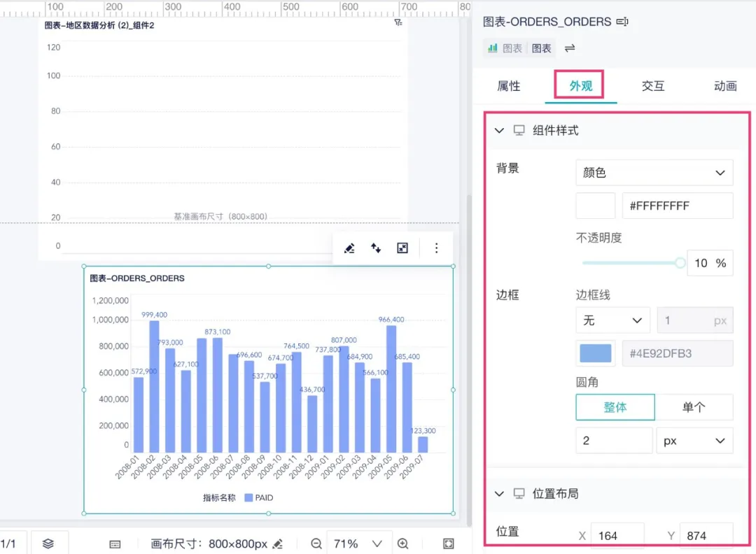Click the up-down swap arrows icon above chart
The height and width of the screenshot is (554, 756).
[376, 248]
